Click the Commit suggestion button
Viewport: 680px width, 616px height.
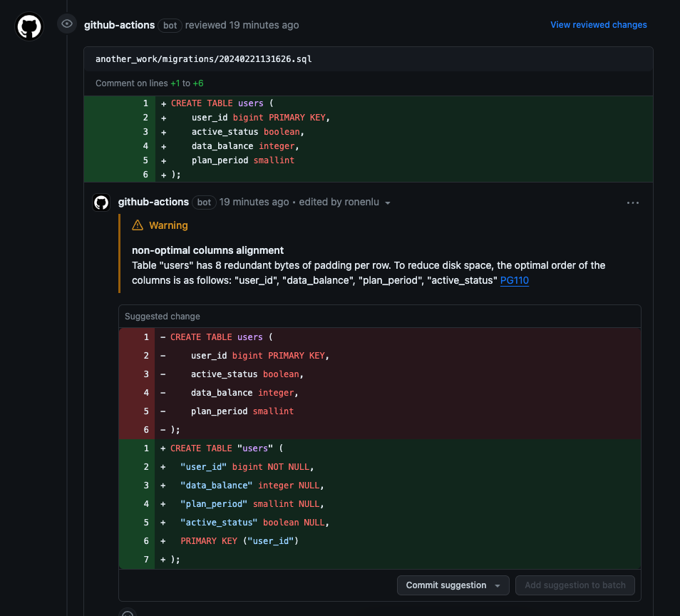coord(447,585)
